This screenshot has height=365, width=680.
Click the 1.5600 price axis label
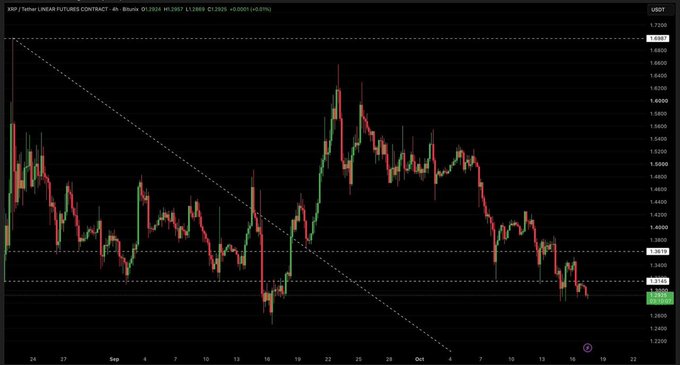[x=658, y=127]
